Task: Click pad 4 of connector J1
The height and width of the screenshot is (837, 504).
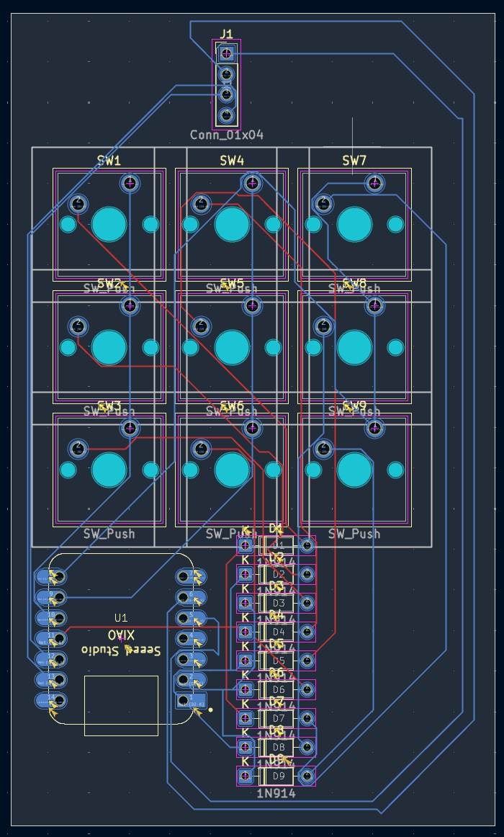Action: [227, 115]
